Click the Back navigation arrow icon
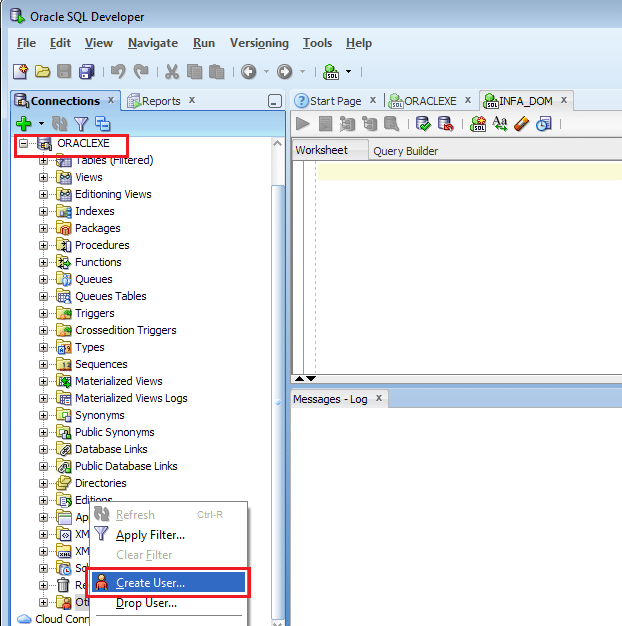 pyautogui.click(x=249, y=72)
